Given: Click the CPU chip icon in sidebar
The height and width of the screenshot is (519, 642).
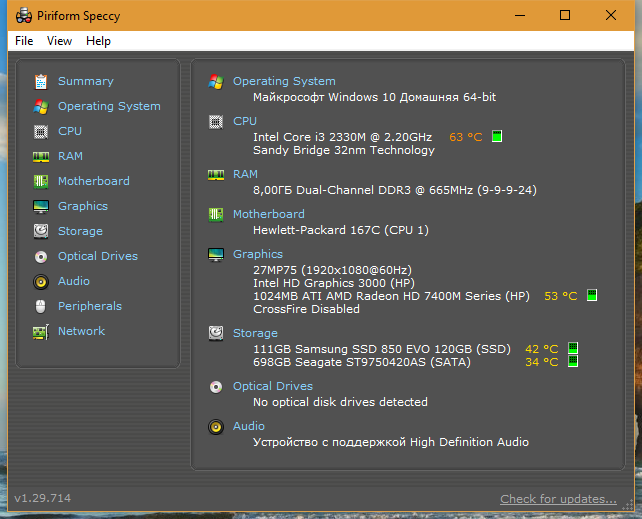Looking at the screenshot, I should [x=41, y=132].
